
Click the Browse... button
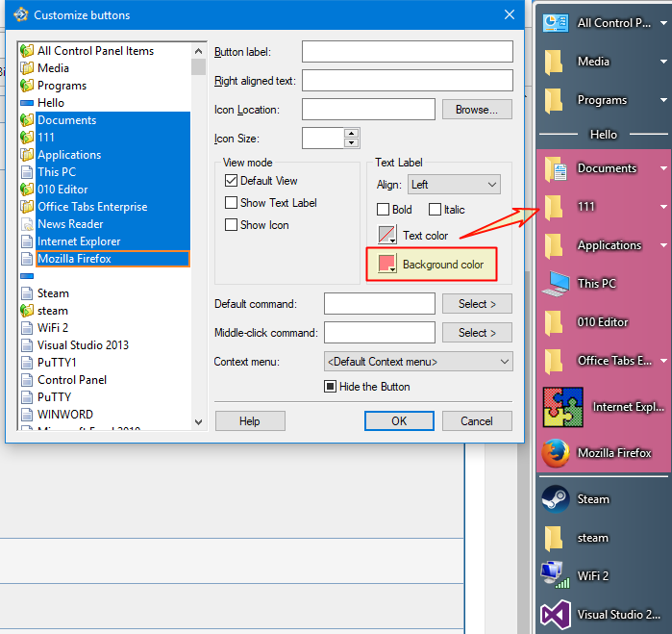[x=477, y=110]
